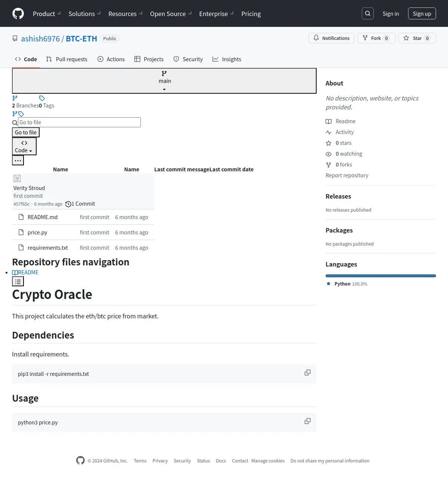Screen dimensions: 448x480
Task: Open first commit message for price.py
Action: click(94, 232)
